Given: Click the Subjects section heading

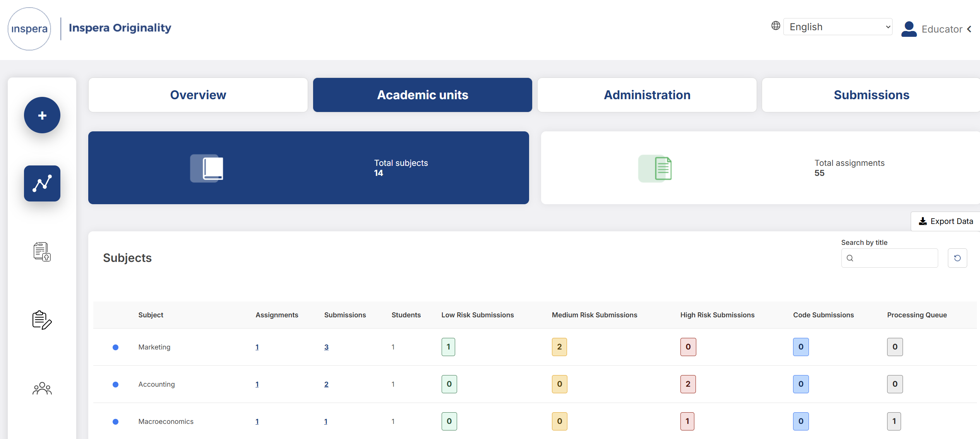Looking at the screenshot, I should click(127, 258).
